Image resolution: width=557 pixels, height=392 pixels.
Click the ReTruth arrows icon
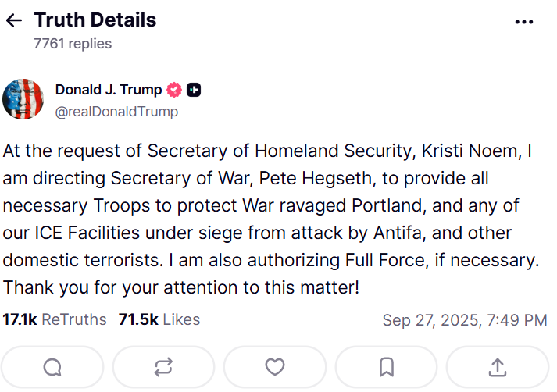point(163,367)
